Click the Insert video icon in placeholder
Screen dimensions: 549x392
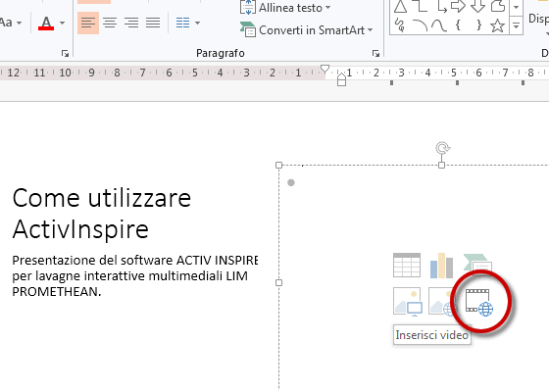point(479,302)
